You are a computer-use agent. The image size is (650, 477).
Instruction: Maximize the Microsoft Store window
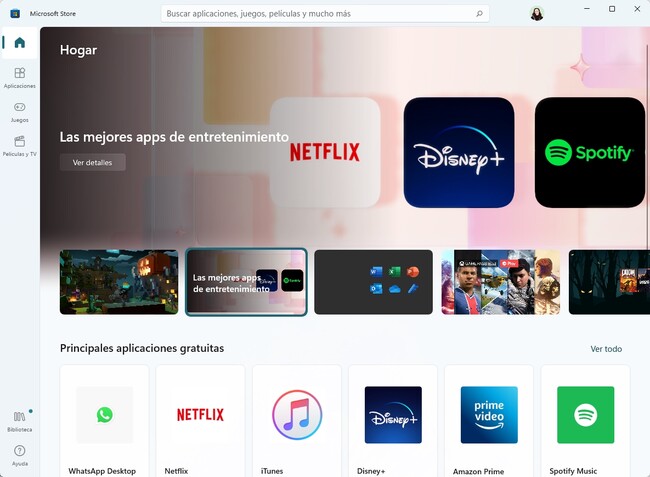pos(612,9)
